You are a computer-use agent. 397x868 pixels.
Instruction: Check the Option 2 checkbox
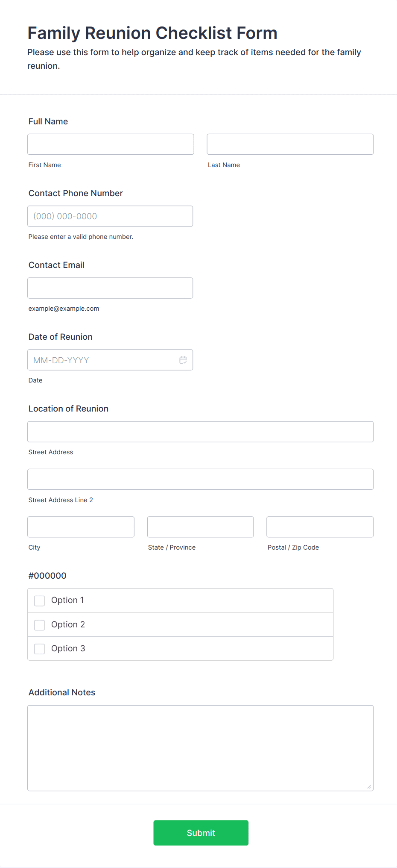pyautogui.click(x=39, y=625)
